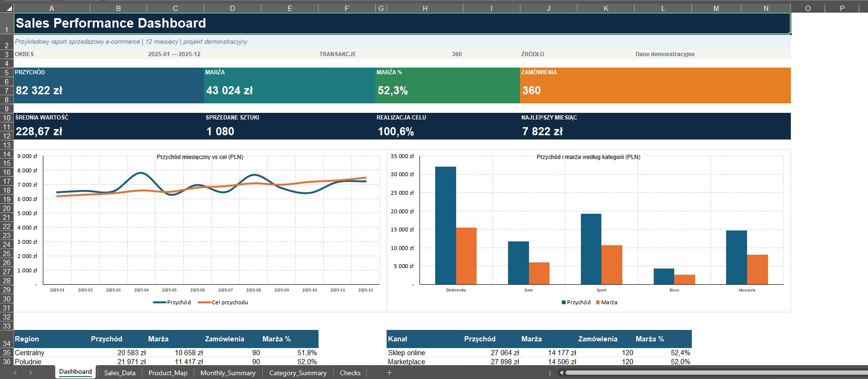Add a new sheet with plus icon

389,373
